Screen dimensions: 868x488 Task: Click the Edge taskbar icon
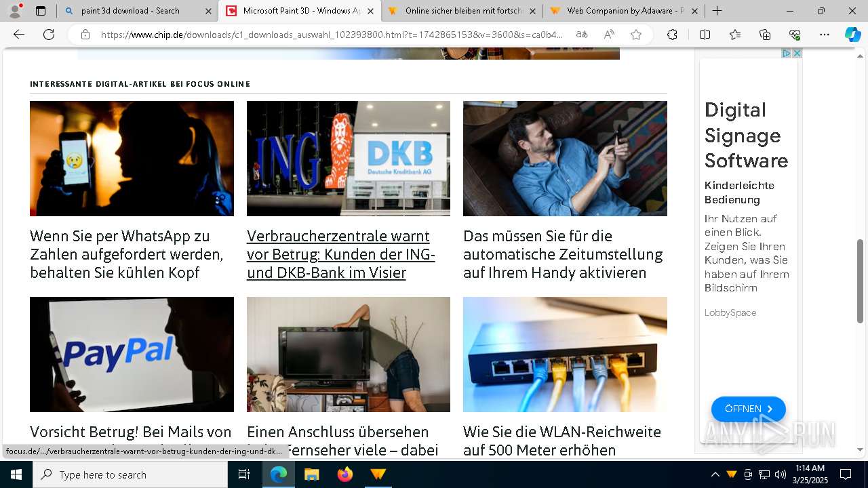point(279,474)
